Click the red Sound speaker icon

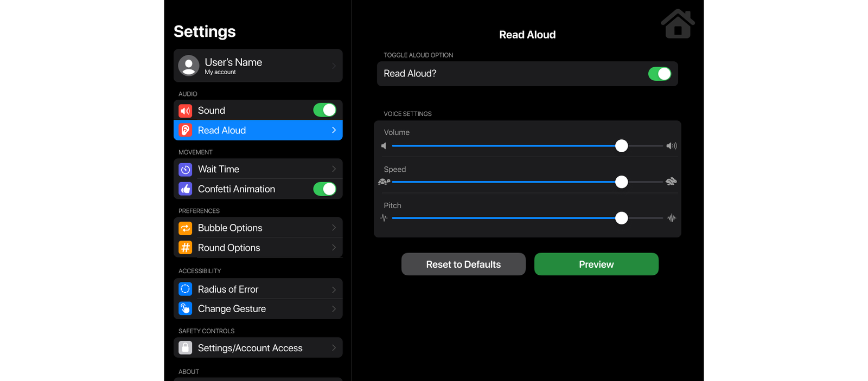[186, 111]
